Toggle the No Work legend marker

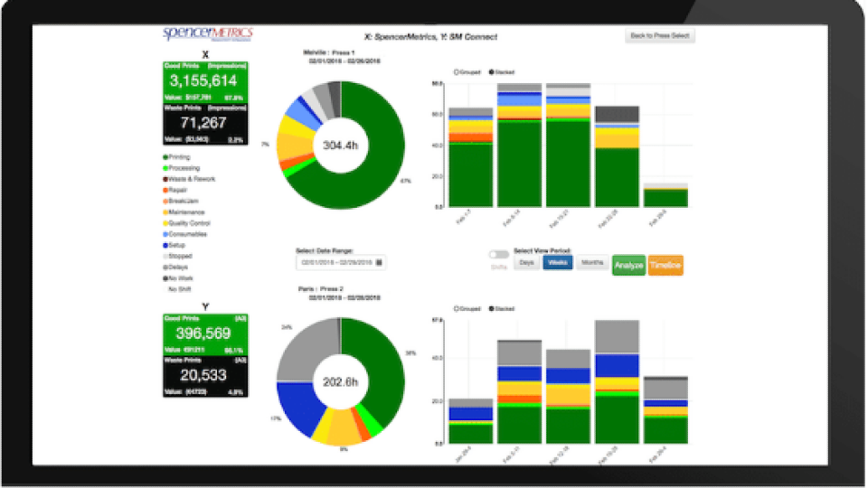(x=165, y=278)
